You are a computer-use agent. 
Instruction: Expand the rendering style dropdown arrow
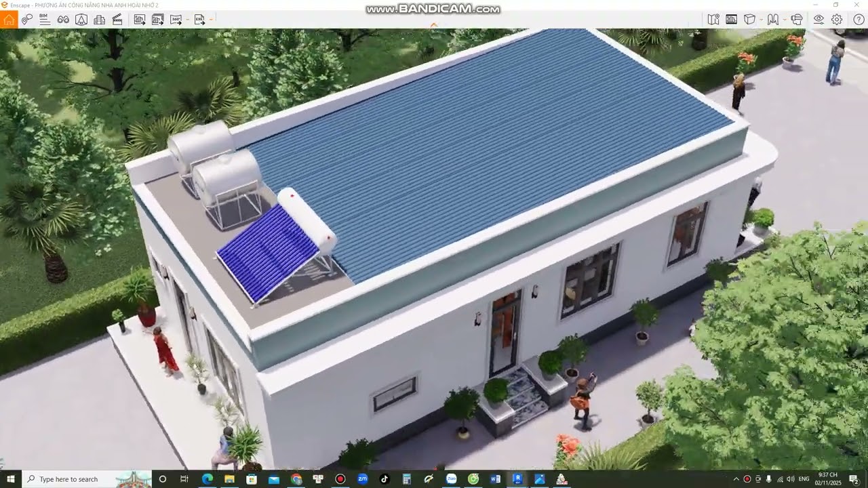pos(761,20)
